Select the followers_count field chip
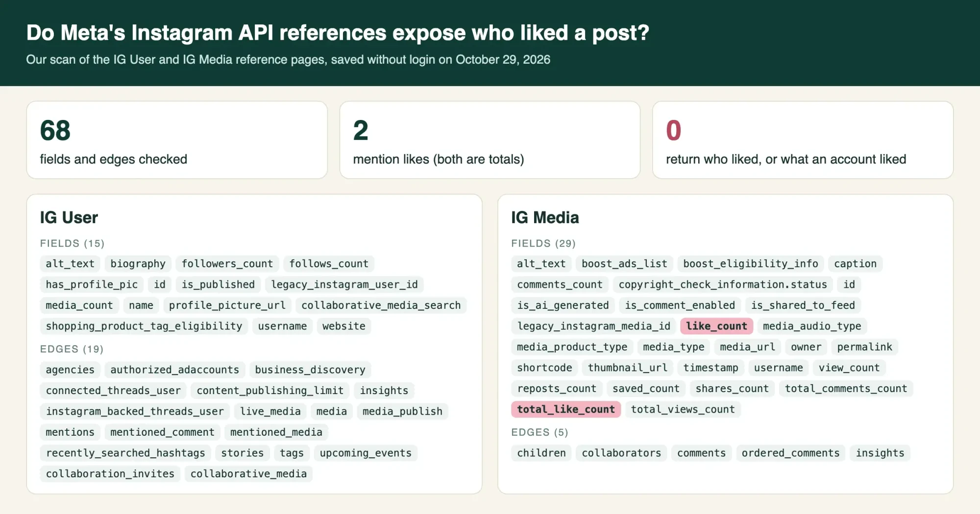 [227, 264]
